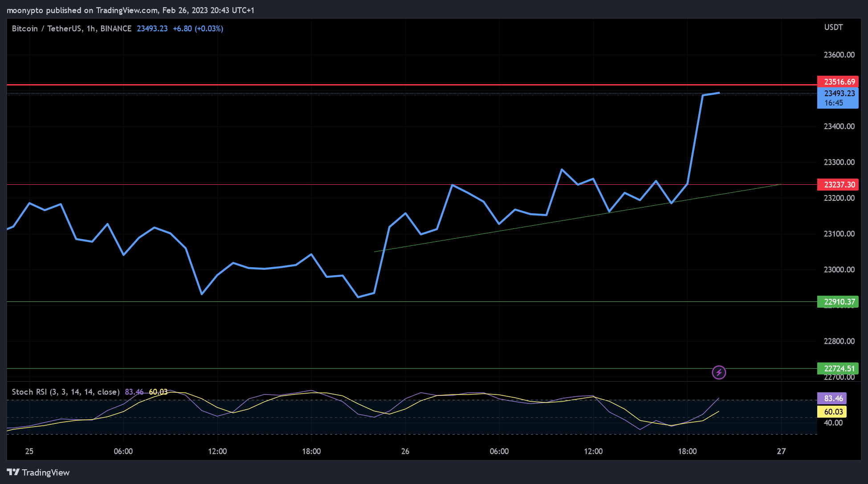Click the 23516.69 red price label
The image size is (868, 484).
(838, 82)
